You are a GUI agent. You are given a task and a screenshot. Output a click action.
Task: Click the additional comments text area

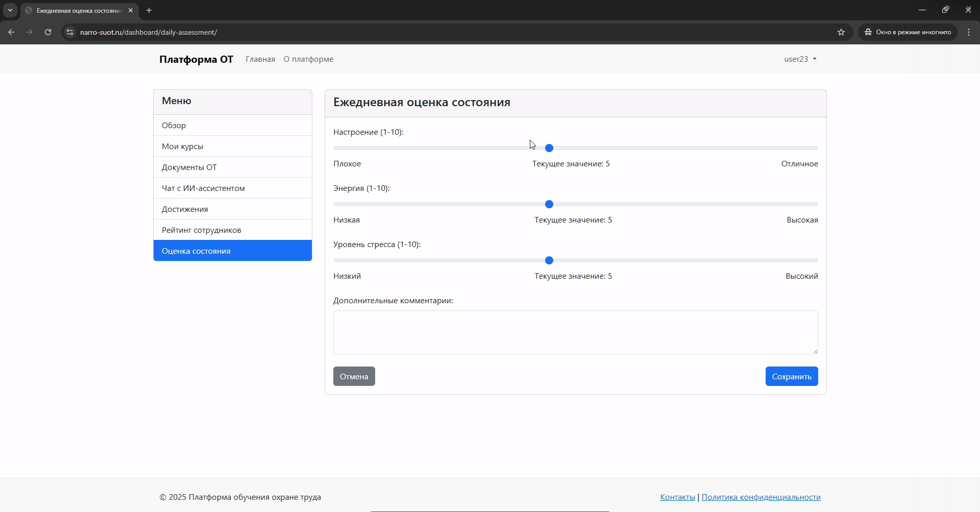pos(575,332)
